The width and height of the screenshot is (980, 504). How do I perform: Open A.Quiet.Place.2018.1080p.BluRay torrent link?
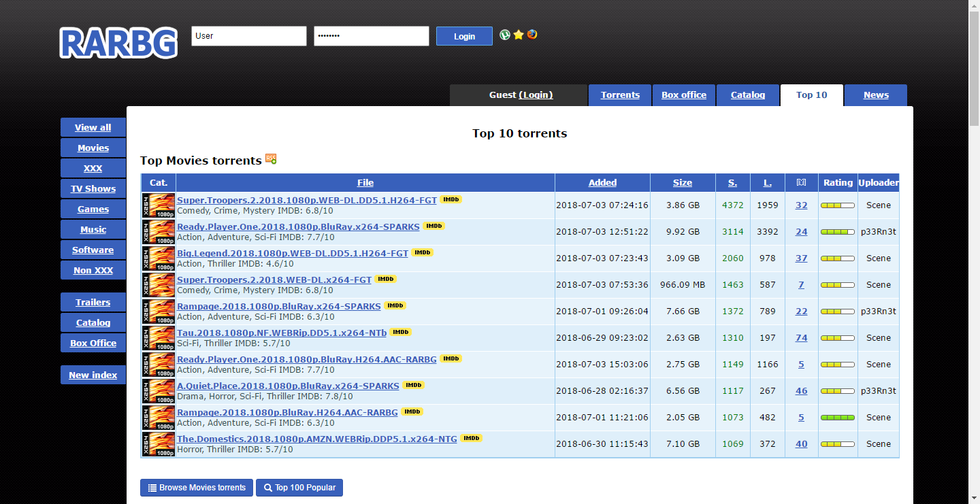click(288, 386)
